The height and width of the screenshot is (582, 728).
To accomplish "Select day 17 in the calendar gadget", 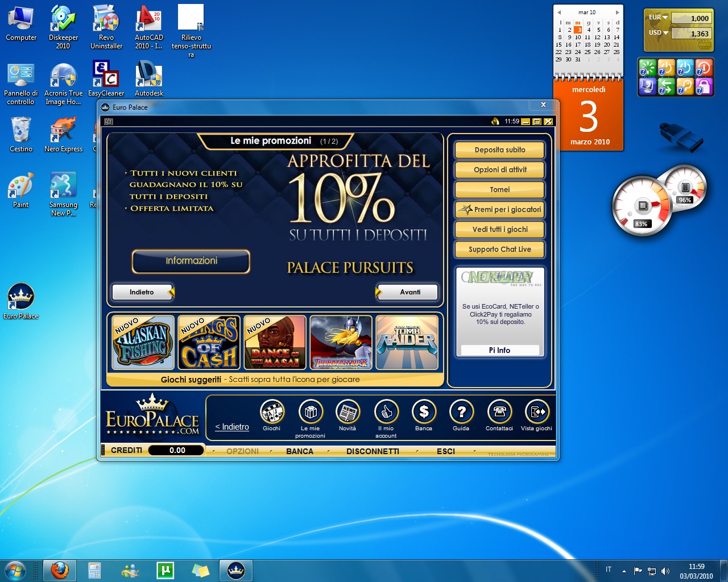I will [x=578, y=45].
